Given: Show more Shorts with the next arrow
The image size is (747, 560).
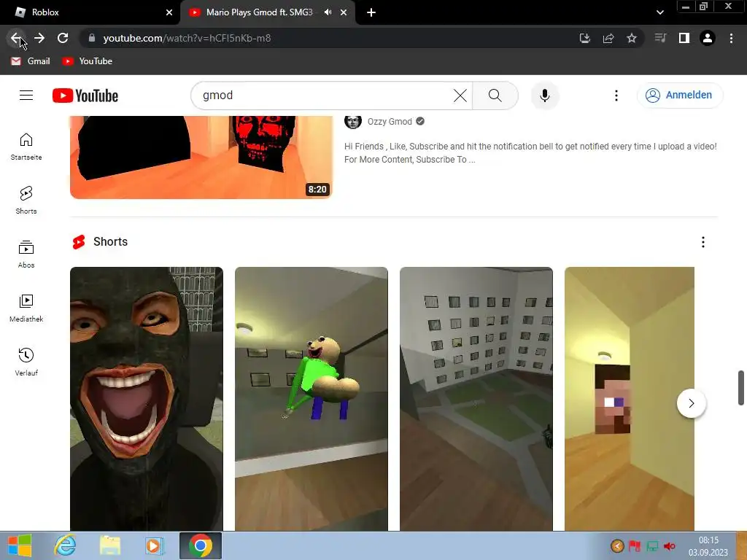Looking at the screenshot, I should pyautogui.click(x=692, y=403).
